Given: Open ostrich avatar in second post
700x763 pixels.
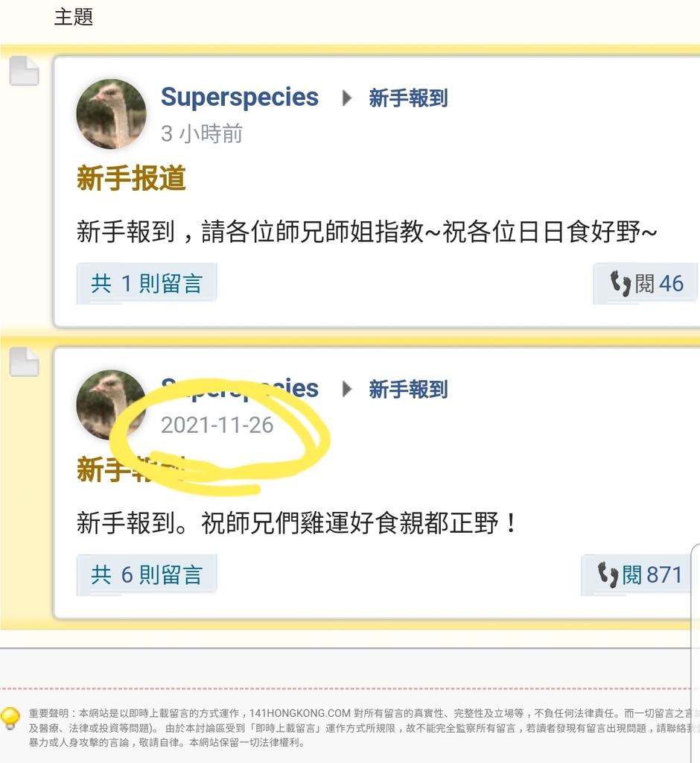Looking at the screenshot, I should coord(112,405).
